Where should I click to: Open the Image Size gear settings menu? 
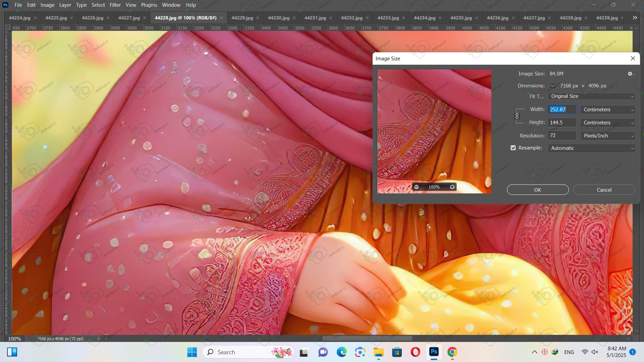(631, 74)
